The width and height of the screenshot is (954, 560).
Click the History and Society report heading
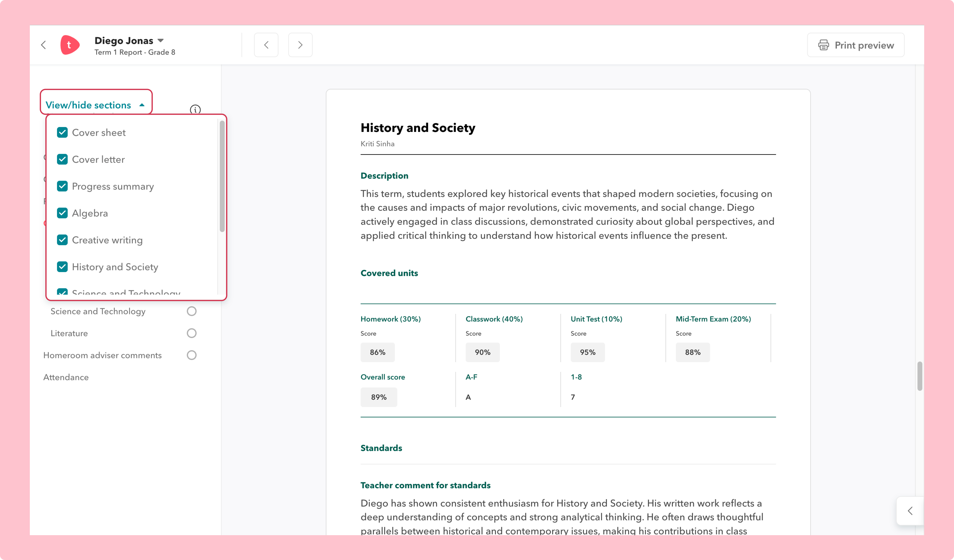418,128
